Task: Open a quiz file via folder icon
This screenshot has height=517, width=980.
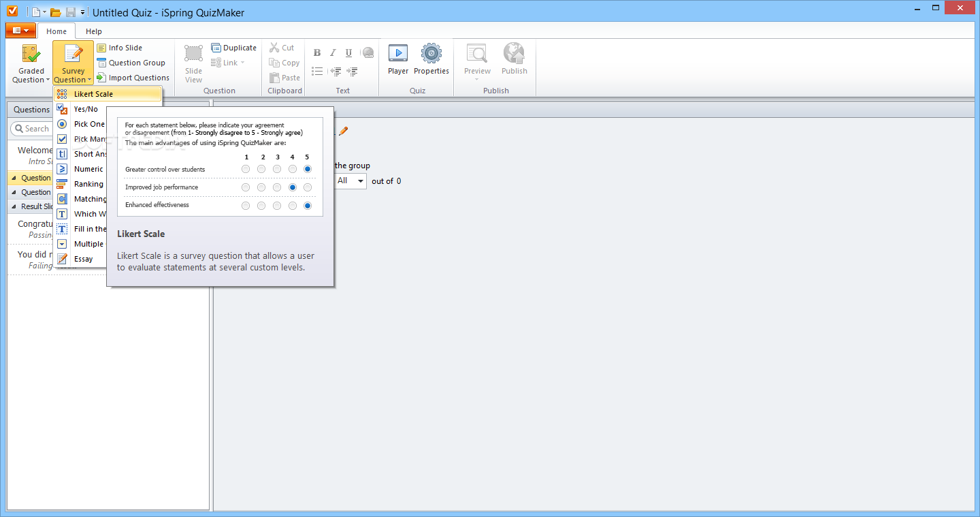Action: click(56, 12)
